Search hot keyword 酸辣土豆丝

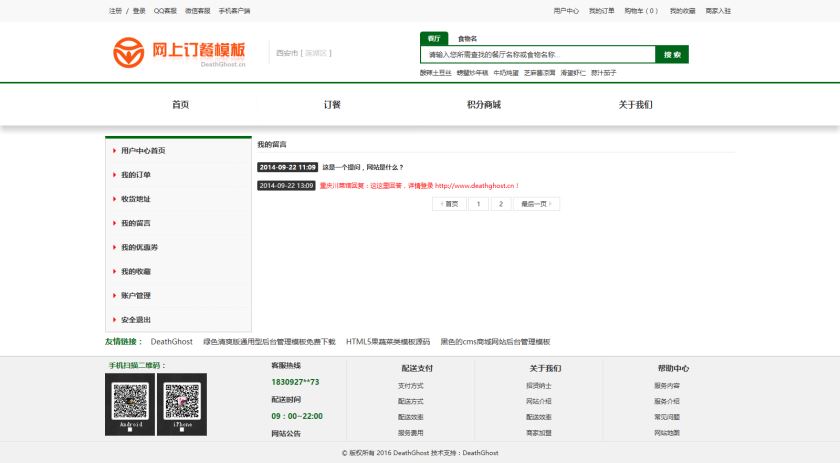[x=436, y=73]
